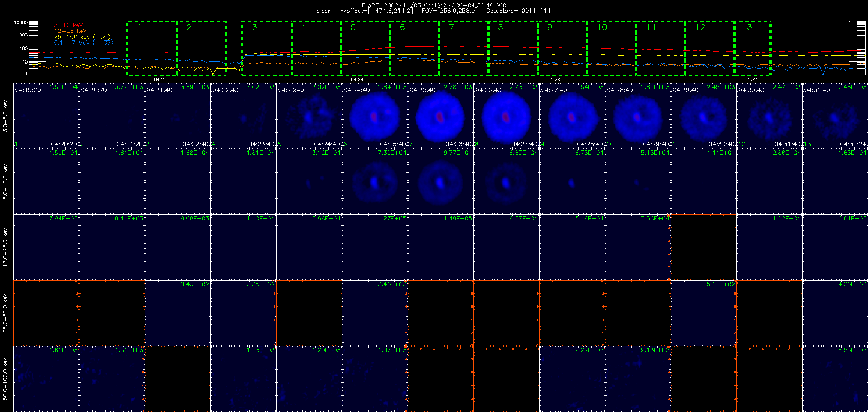Click the yellow 25-100 keV (-30) legend entry
Image resolution: width=868 pixels, height=412 pixels.
82,37
